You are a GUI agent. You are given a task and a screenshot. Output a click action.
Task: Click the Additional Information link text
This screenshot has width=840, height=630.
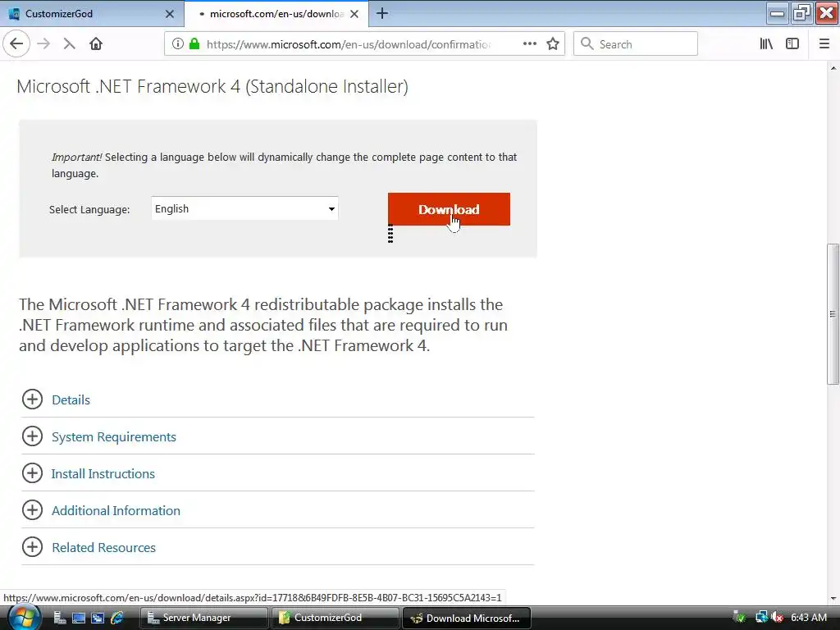[116, 511]
